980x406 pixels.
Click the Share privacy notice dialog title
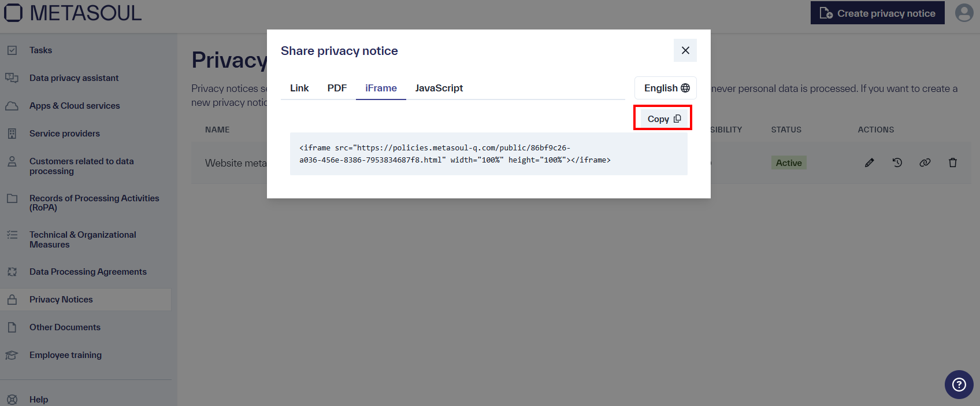pos(339,51)
